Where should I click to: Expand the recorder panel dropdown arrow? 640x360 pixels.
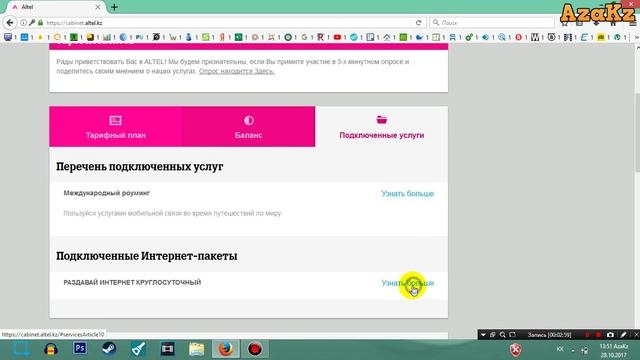point(483,335)
